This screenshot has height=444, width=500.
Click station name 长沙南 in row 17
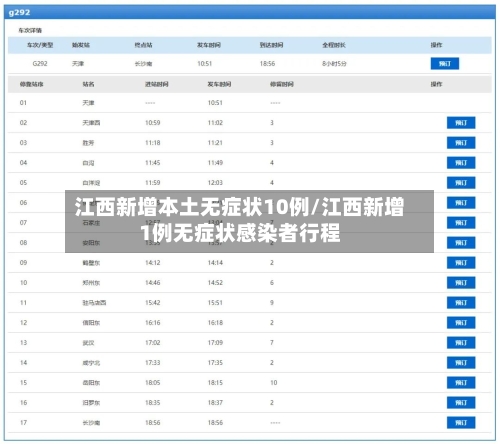91,423
